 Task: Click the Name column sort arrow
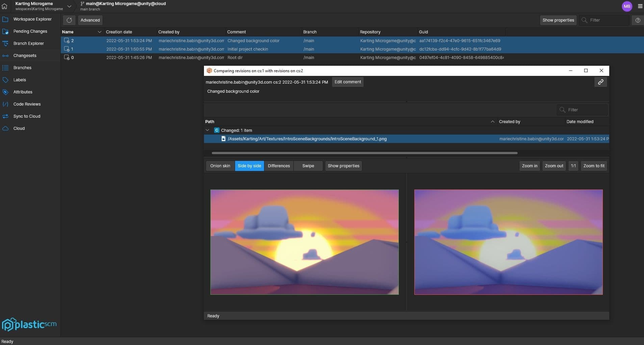[x=99, y=32]
